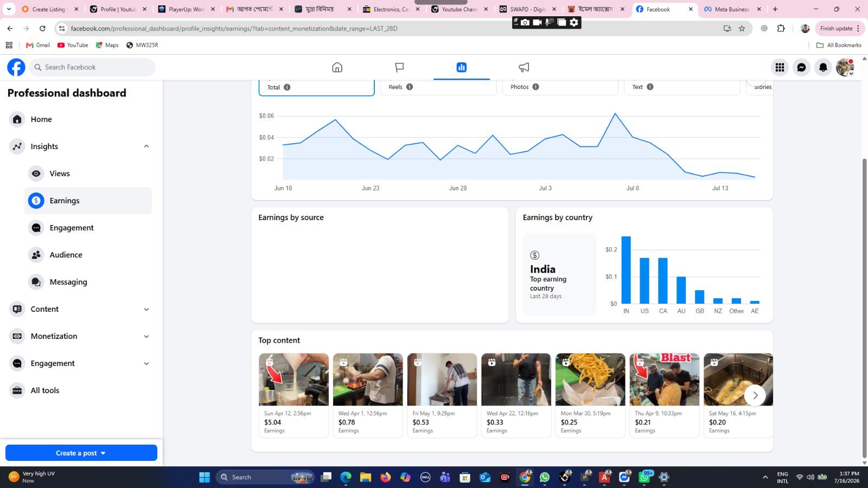
Task: Select Photos earnings tab
Action: 560,87
